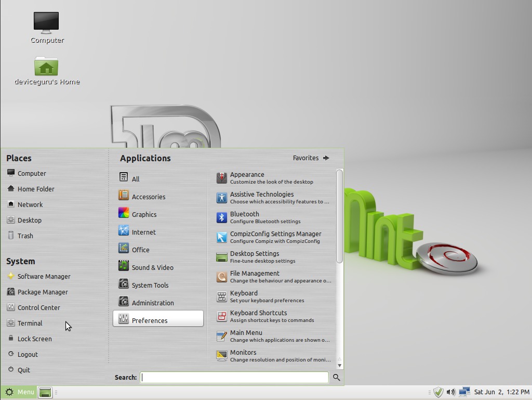Click the applications list scrollbar thumb
This screenshot has height=400, width=532.
coord(339,216)
